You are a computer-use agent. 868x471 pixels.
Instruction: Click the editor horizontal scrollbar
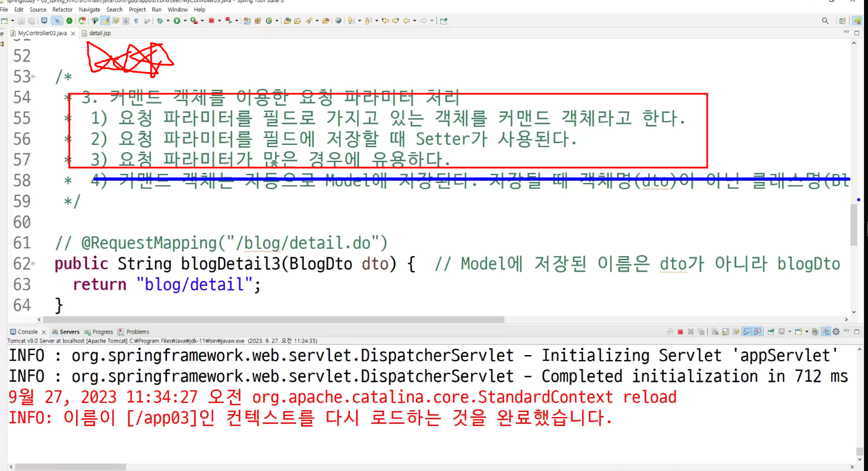(274, 319)
